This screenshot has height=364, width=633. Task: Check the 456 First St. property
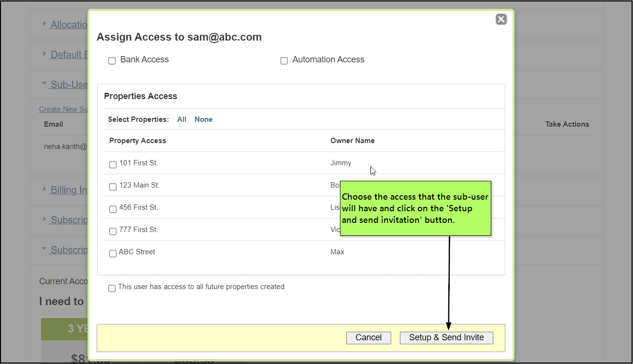click(x=113, y=209)
